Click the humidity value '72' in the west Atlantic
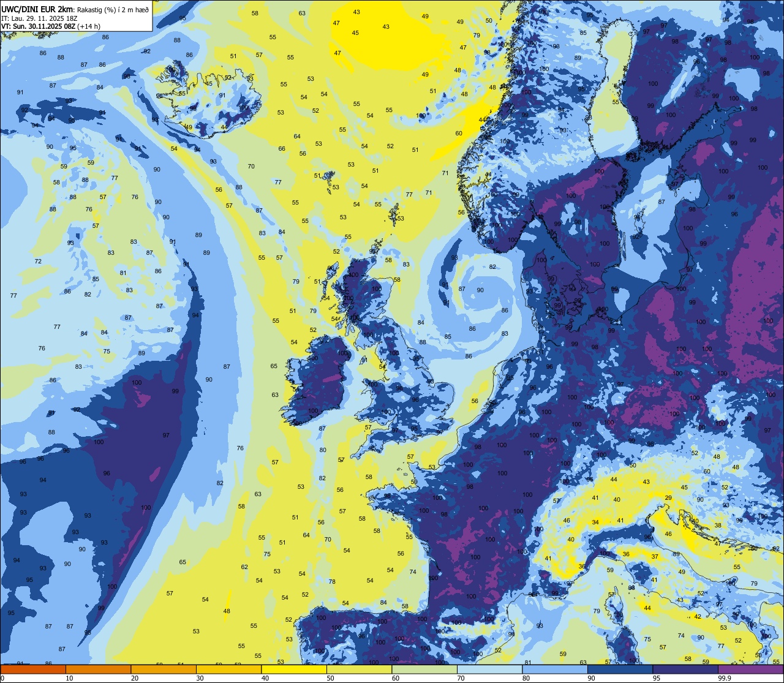 click(x=38, y=262)
